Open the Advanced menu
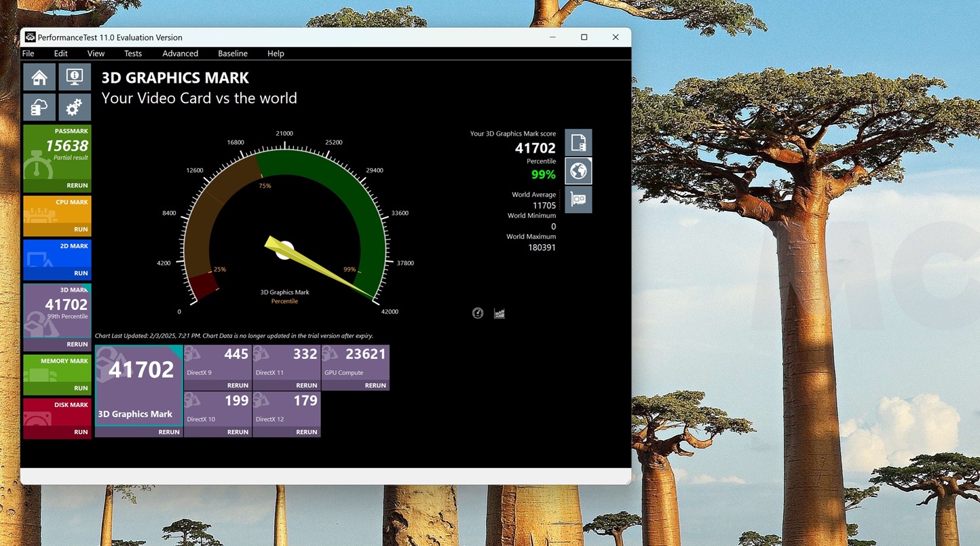Screen dimensions: 980x546 click(x=180, y=54)
